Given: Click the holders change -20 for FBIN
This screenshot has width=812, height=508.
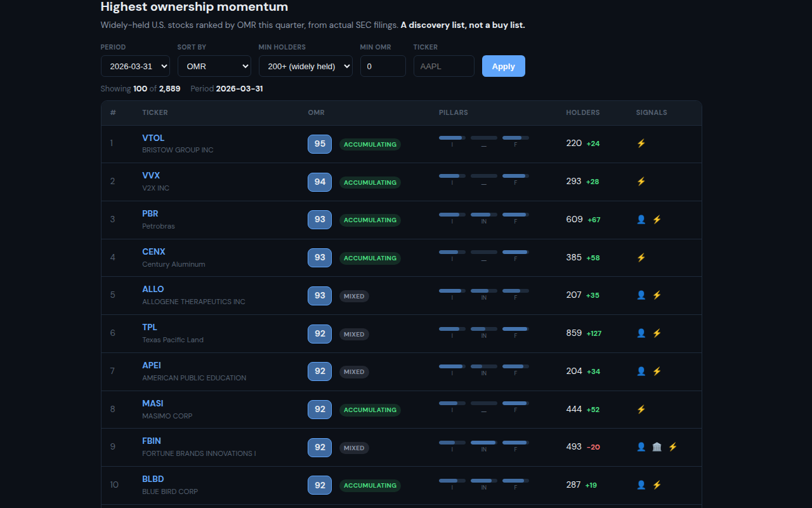Looking at the screenshot, I should tap(593, 447).
